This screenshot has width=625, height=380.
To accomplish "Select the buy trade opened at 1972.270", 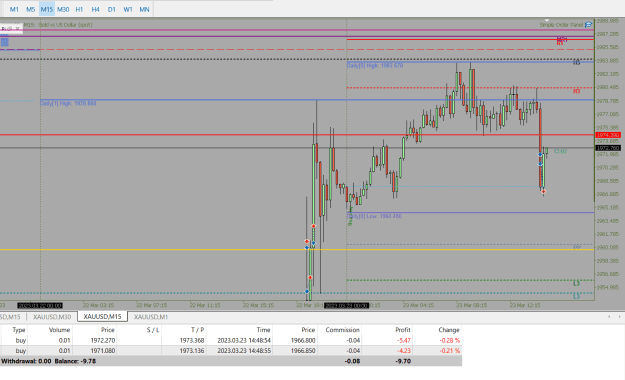I will [231, 341].
